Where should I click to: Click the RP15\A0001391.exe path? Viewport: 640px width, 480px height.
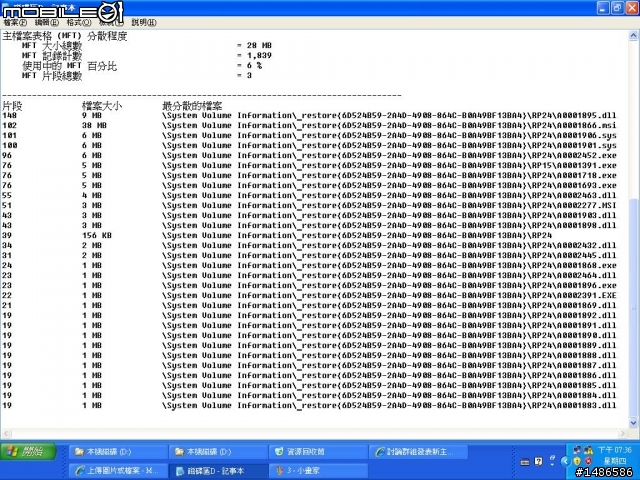(x=572, y=165)
